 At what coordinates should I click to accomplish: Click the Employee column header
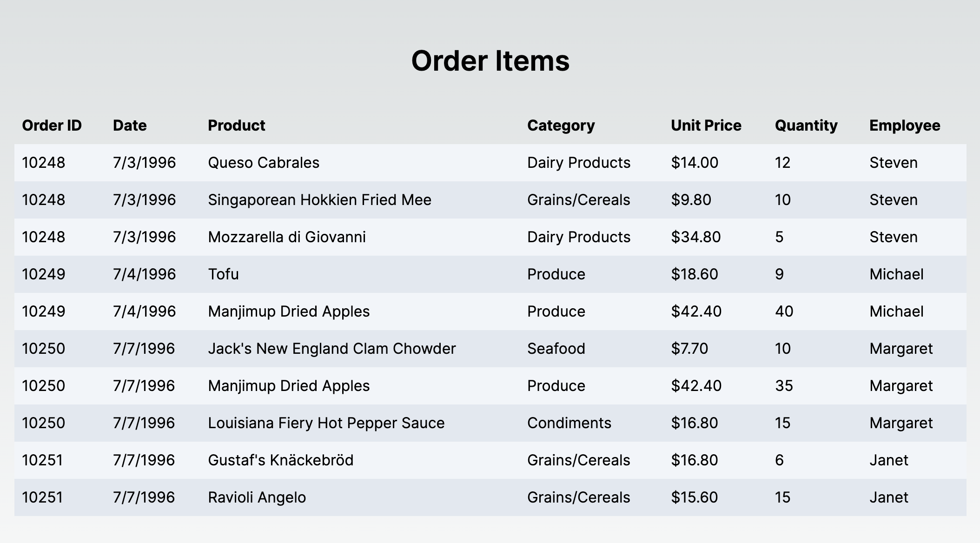pos(904,126)
